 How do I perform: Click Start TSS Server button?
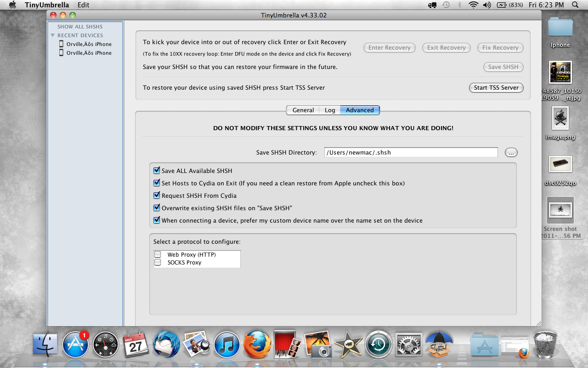[x=496, y=87]
